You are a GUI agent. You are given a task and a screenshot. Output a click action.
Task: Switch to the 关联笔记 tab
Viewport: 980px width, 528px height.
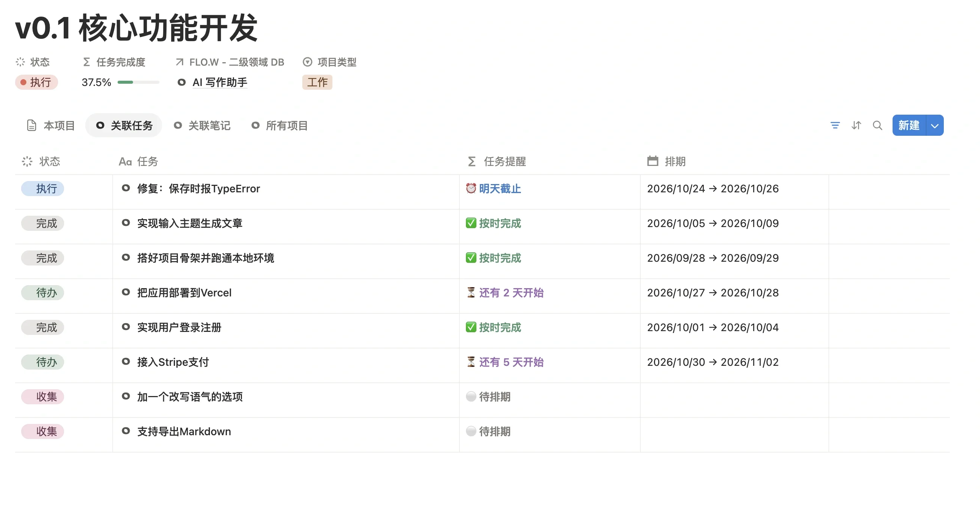[x=202, y=125]
